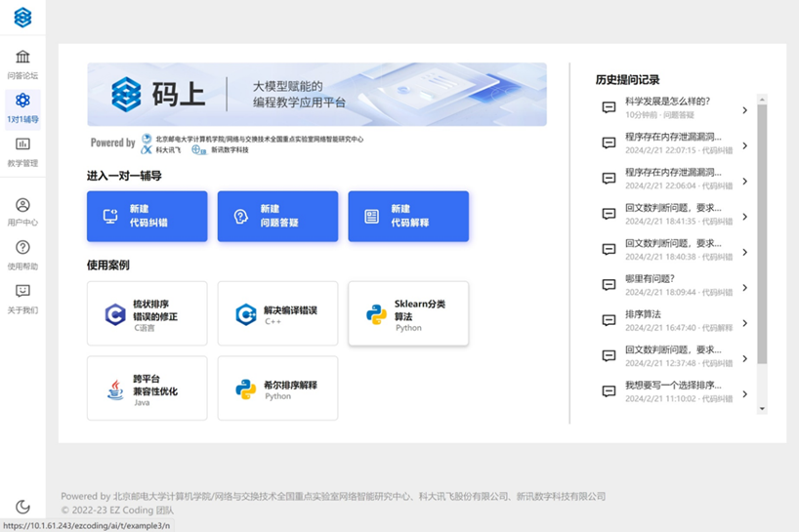
Task: Click the 码上 logo in sidebar top
Action: pos(22,18)
